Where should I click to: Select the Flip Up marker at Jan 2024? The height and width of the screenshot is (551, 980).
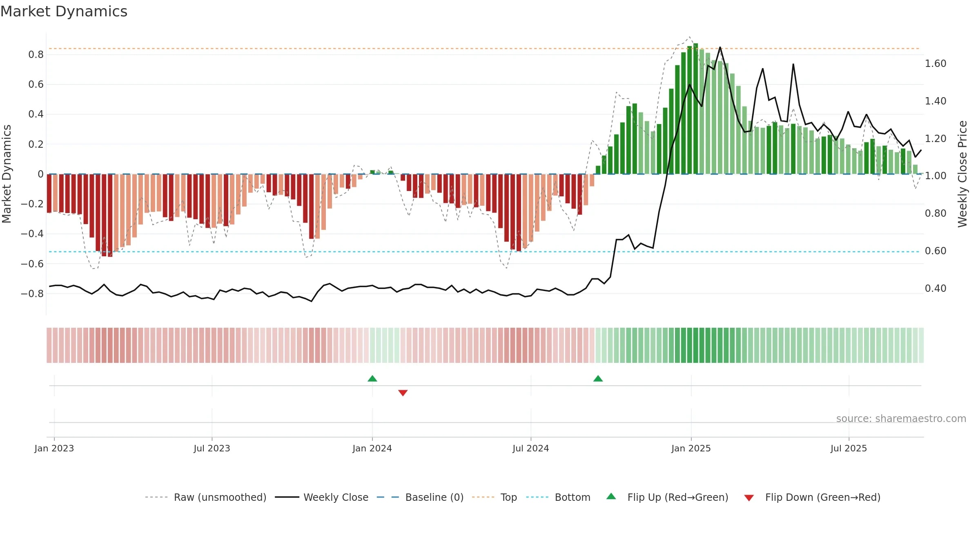tap(372, 378)
